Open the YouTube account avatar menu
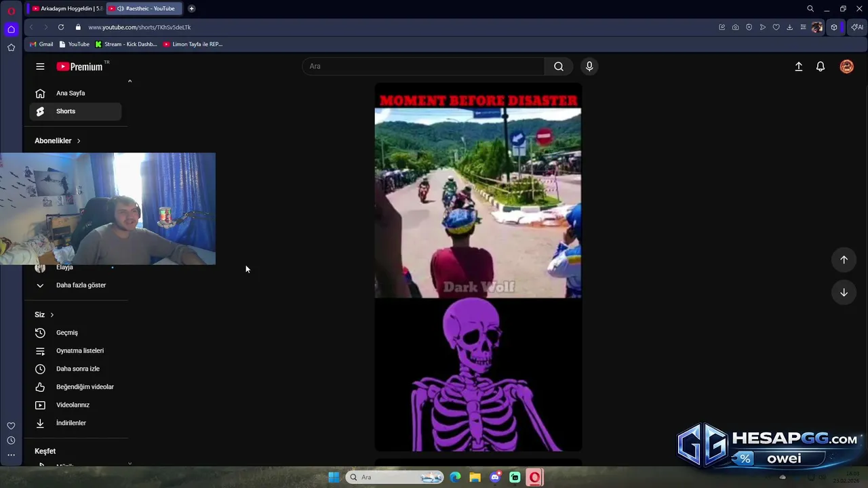The width and height of the screenshot is (868, 488). tap(847, 66)
